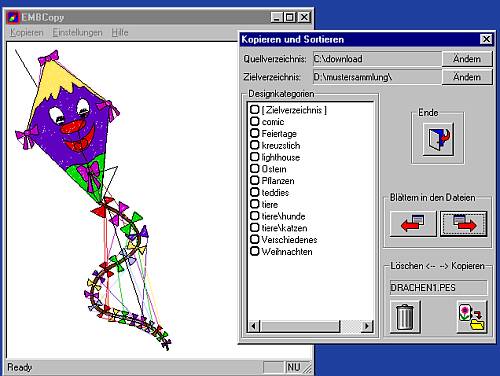
Task: Open the Hilfe menu
Action: (120, 33)
